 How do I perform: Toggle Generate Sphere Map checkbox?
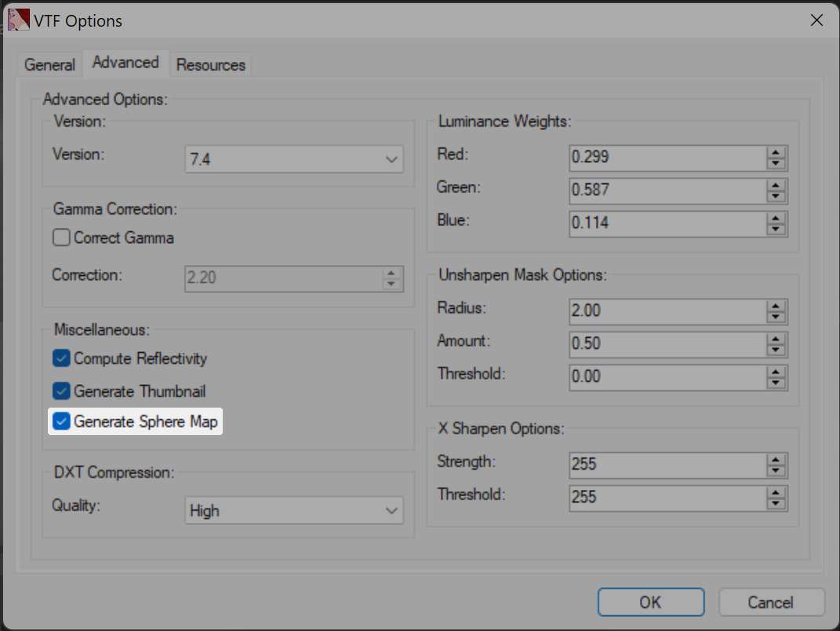(61, 422)
